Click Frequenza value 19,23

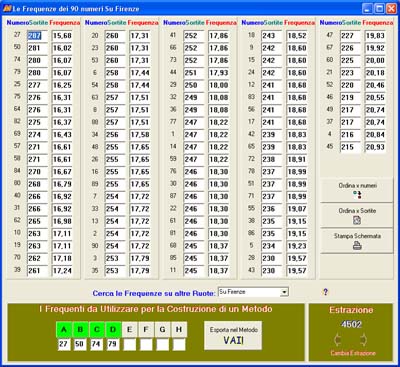(x=297, y=246)
